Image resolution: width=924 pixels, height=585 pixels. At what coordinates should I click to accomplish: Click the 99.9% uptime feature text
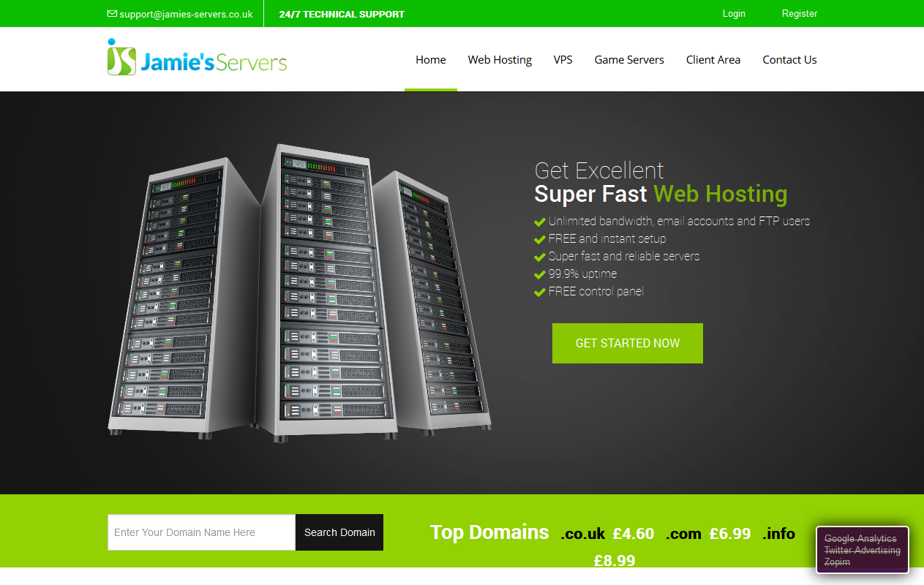coord(582,274)
